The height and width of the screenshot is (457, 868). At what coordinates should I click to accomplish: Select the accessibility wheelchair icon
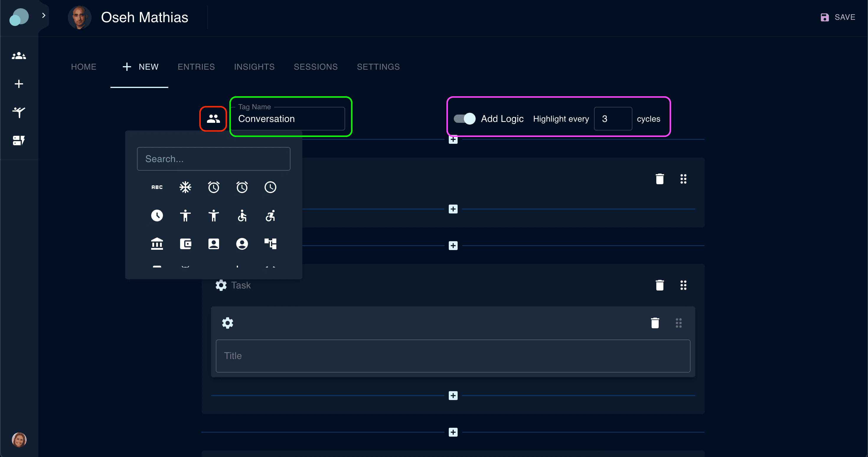coord(242,216)
